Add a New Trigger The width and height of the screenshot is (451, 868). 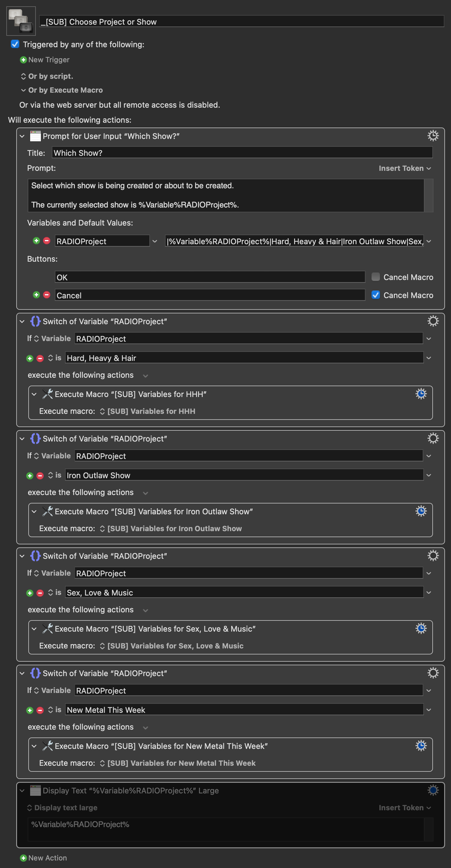[45, 60]
